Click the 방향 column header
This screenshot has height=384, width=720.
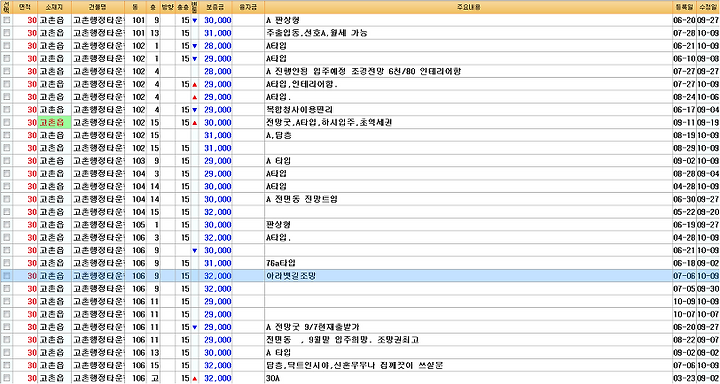click(168, 7)
